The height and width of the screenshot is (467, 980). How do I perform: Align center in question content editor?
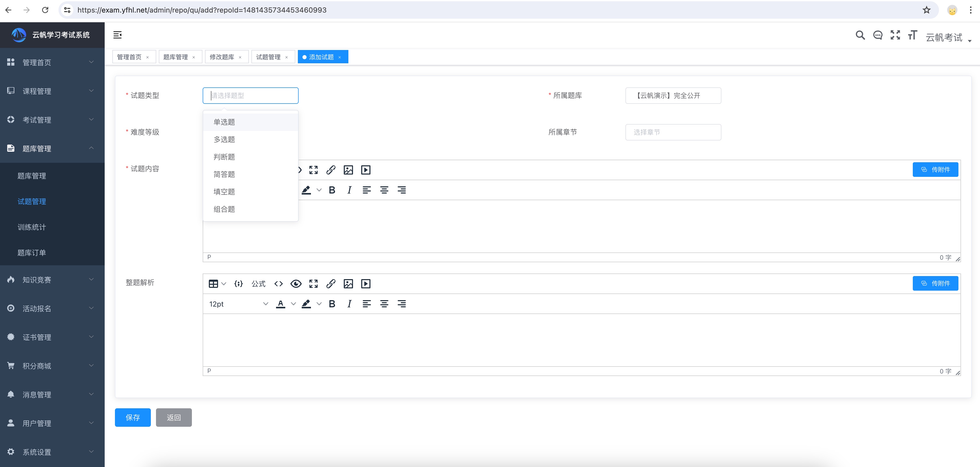(x=384, y=190)
